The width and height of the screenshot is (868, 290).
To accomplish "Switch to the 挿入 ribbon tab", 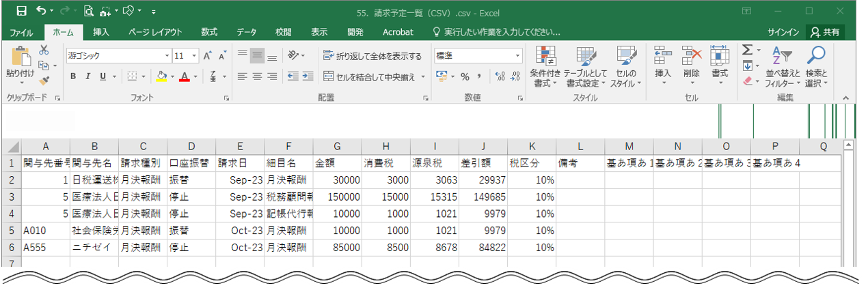I will pos(101,32).
